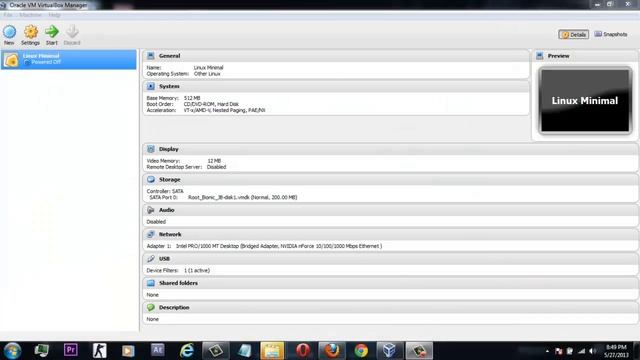Click the Audio section speaker icon
This screenshot has width=640, height=360.
[151, 210]
